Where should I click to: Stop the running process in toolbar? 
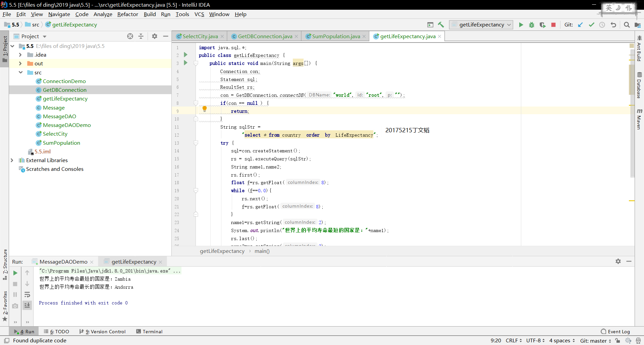click(553, 25)
